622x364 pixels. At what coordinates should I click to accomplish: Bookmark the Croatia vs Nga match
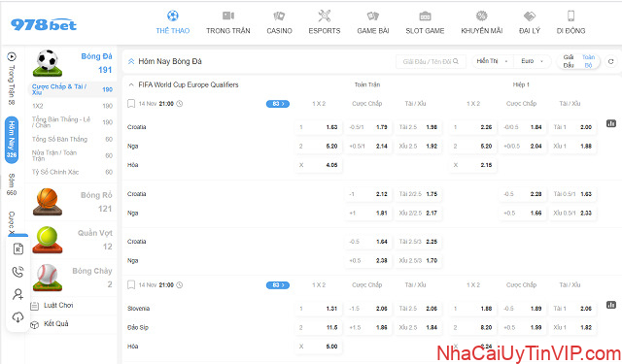click(x=131, y=104)
